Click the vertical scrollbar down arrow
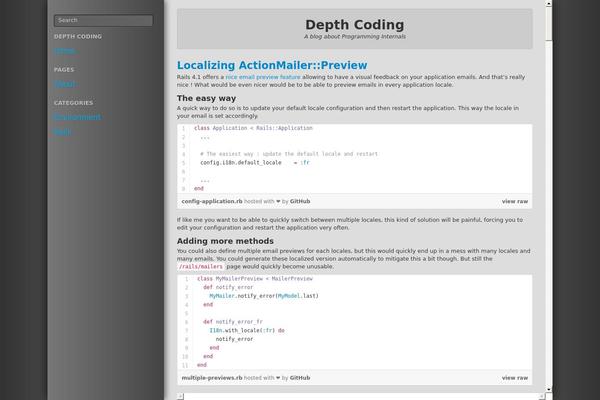600x400 pixels. (x=549, y=389)
